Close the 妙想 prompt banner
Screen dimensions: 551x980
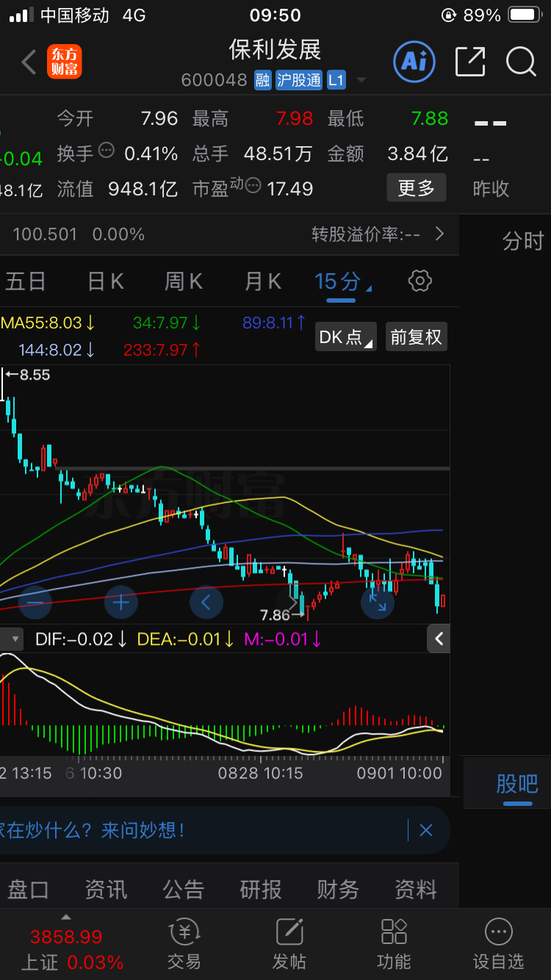pyautogui.click(x=426, y=830)
